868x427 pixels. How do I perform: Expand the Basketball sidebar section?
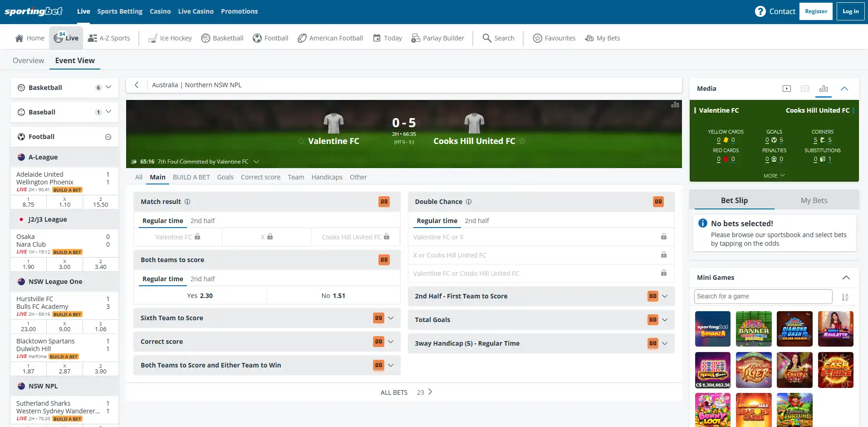point(108,87)
